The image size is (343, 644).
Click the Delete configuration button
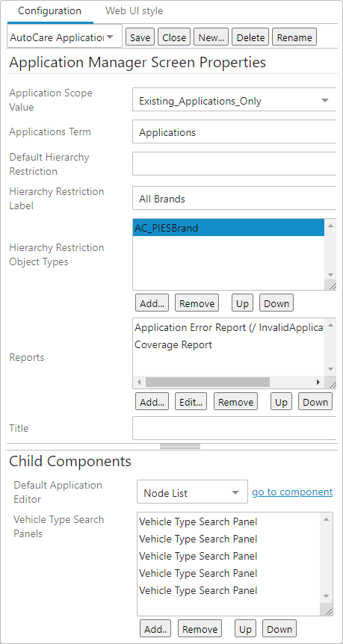[250, 37]
